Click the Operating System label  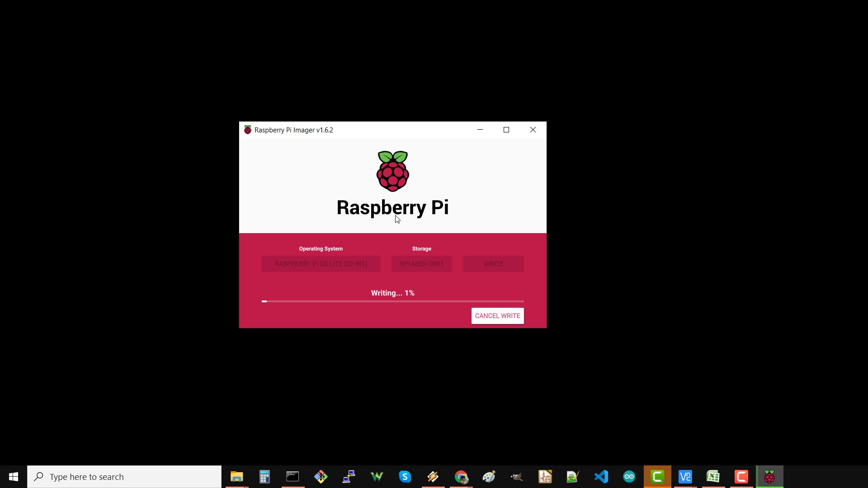coord(321,249)
